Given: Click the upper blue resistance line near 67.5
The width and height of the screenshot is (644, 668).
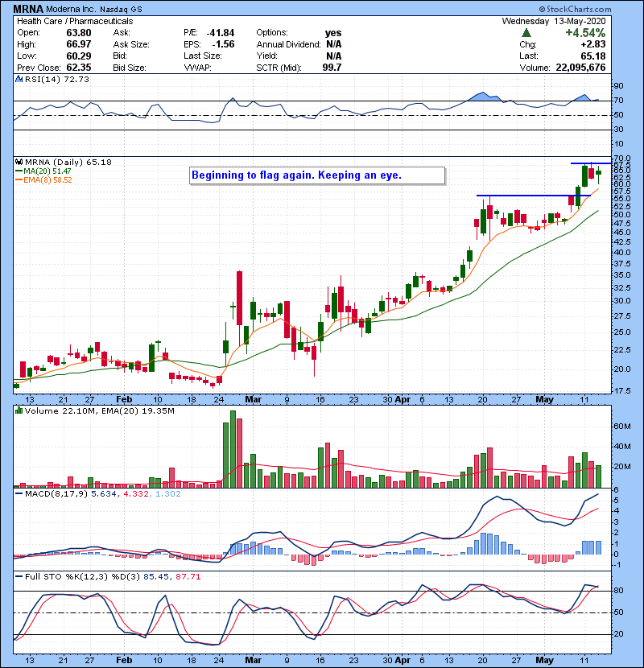Looking at the screenshot, I should [x=591, y=163].
